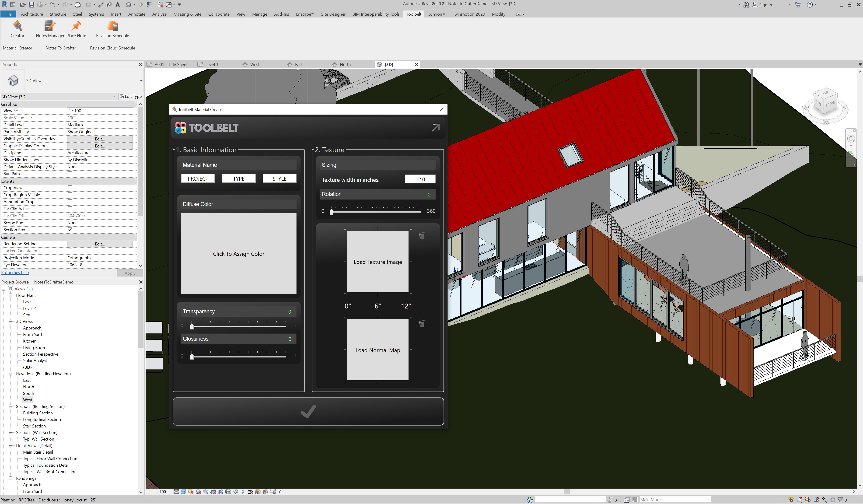Click to assign diffuse color swatch

pos(238,253)
